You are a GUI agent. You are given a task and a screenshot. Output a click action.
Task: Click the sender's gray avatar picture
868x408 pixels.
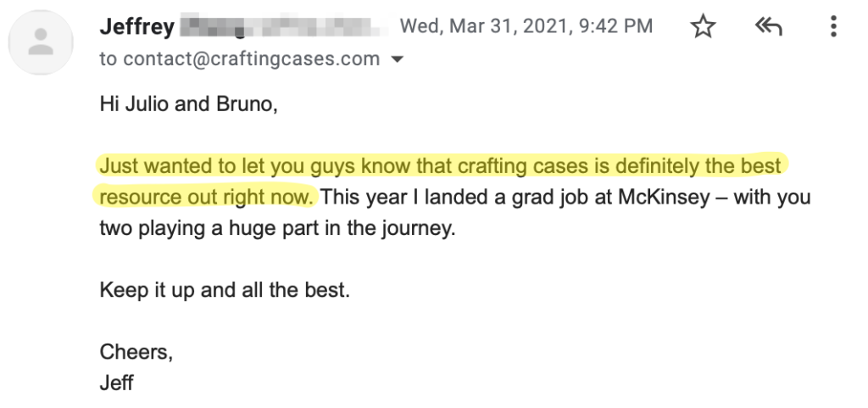coord(41,42)
